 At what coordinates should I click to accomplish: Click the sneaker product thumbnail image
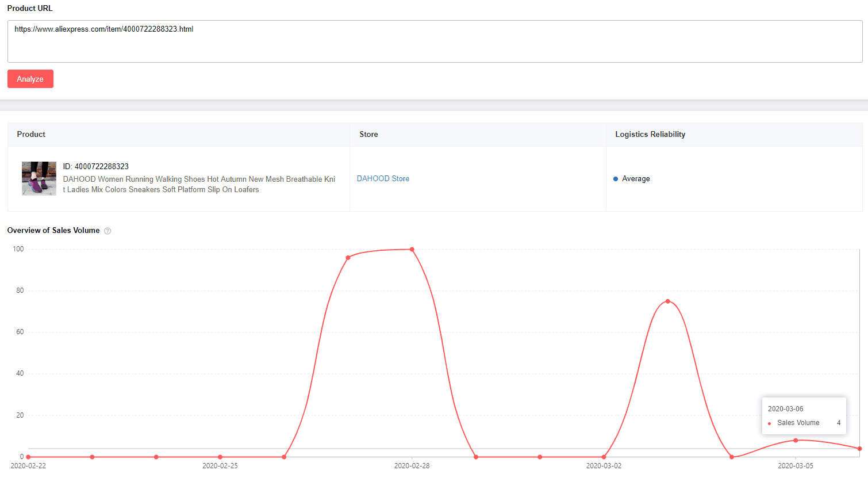pyautogui.click(x=39, y=178)
